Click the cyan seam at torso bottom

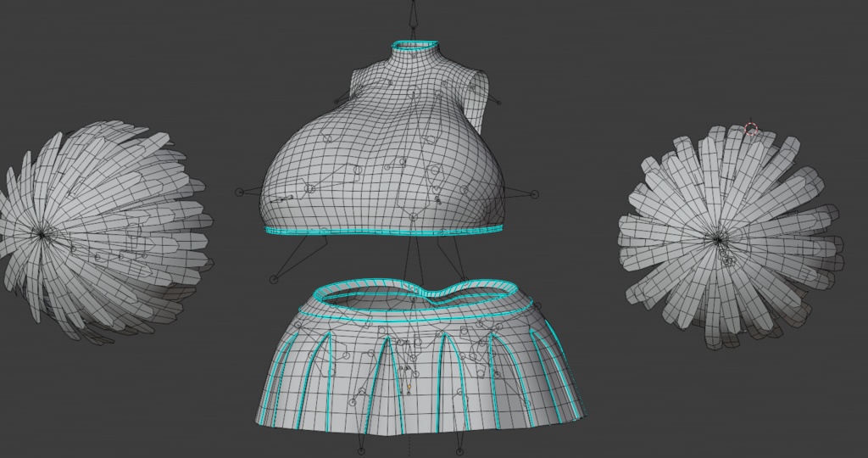385,232
